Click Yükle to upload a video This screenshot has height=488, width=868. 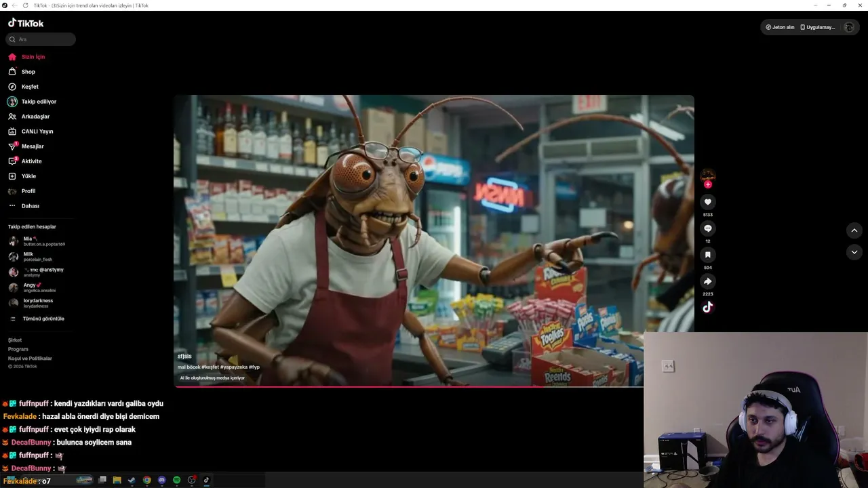pos(22,176)
